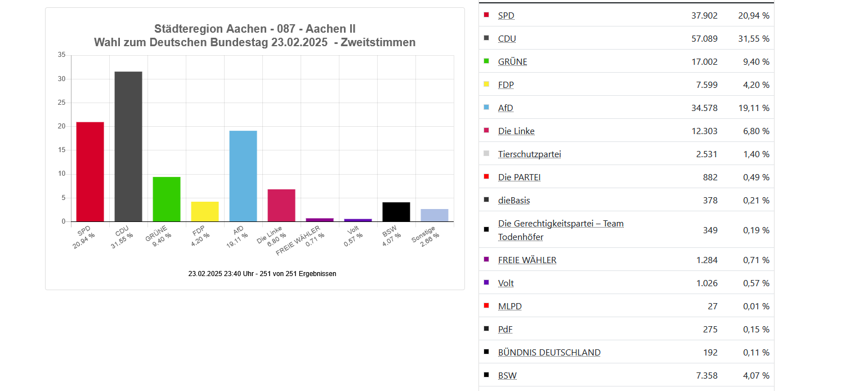
Task: Open the dieBasis link
Action: 513,200
